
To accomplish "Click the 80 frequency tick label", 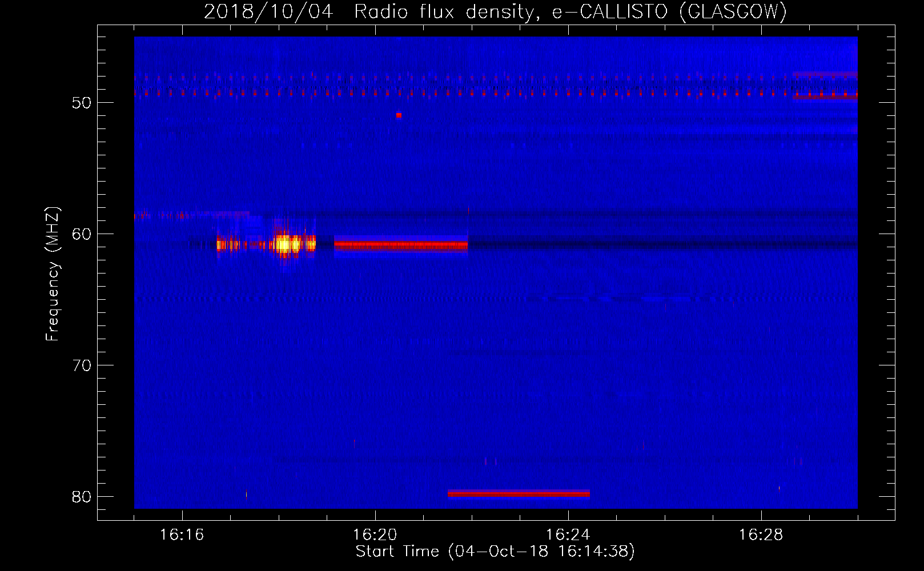I will click(x=82, y=497).
